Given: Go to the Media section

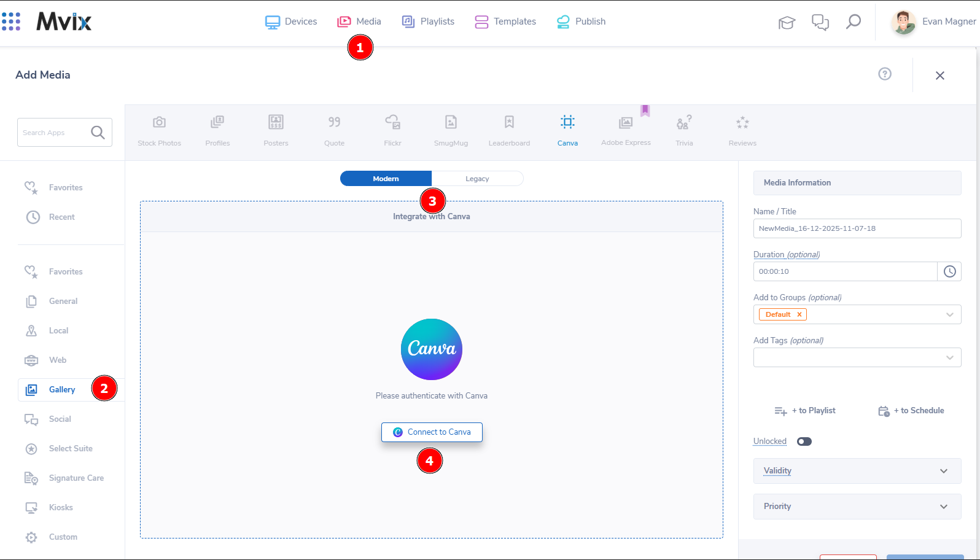Looking at the screenshot, I should pos(359,21).
